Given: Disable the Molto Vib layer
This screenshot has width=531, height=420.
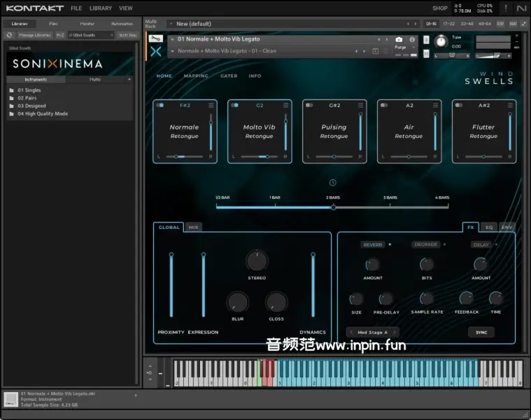Looking at the screenshot, I should click(x=235, y=106).
